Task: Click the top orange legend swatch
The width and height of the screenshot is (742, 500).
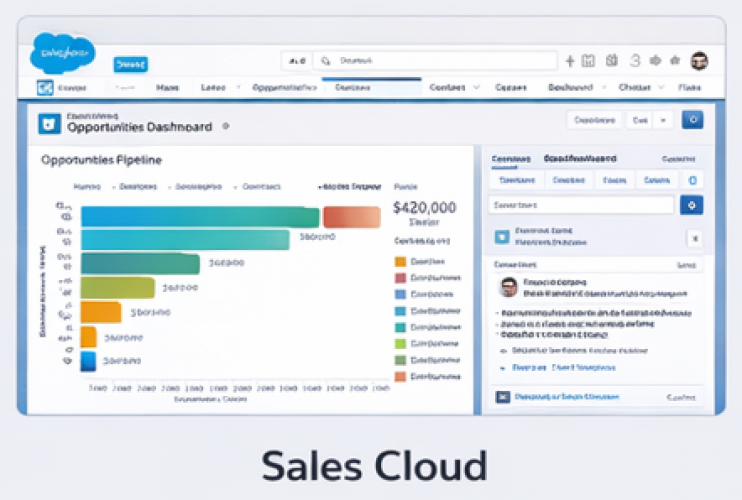Action: click(x=400, y=262)
